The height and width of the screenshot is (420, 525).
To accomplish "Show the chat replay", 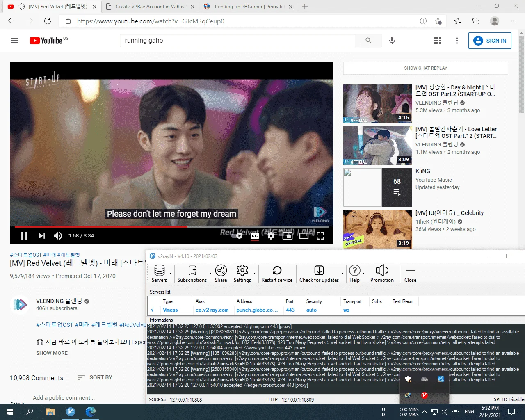I will coord(426,68).
